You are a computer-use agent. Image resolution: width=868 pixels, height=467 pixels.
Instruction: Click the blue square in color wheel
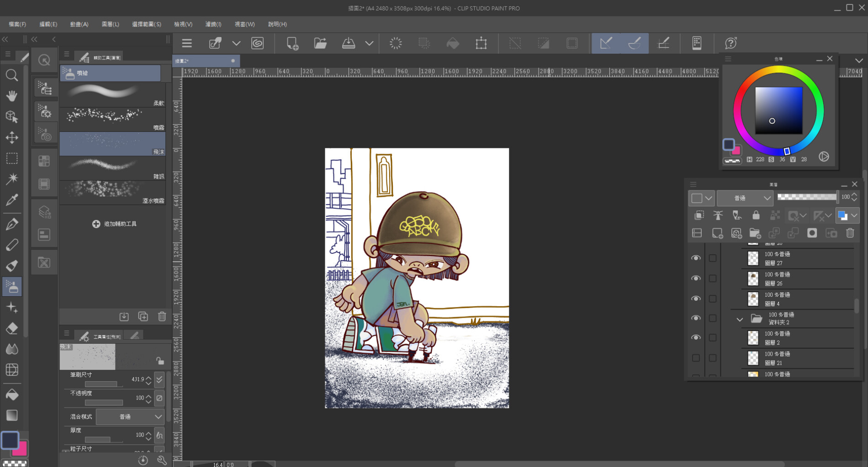(778, 110)
